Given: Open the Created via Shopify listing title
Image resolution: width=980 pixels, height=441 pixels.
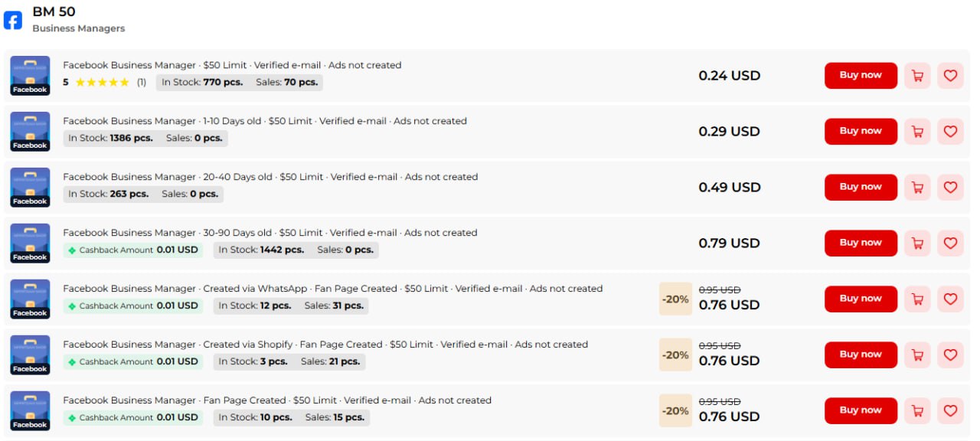Looking at the screenshot, I should (x=325, y=345).
